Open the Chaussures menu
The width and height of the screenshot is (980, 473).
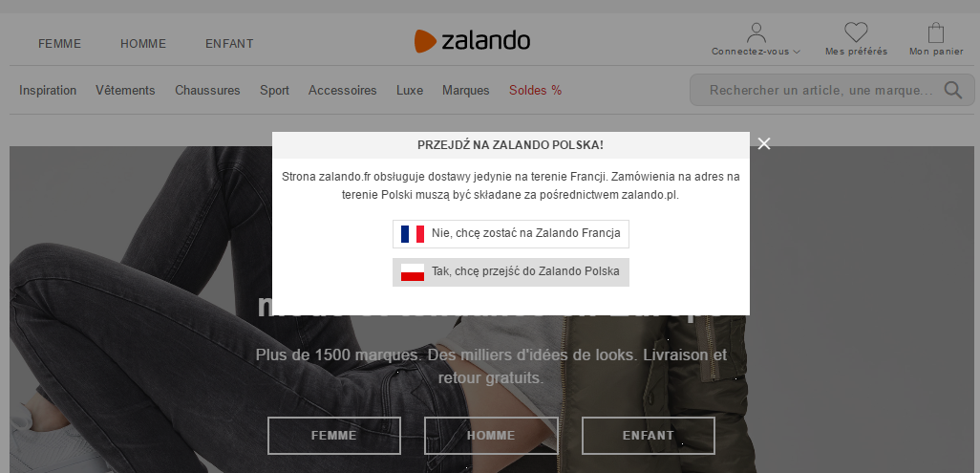[207, 90]
